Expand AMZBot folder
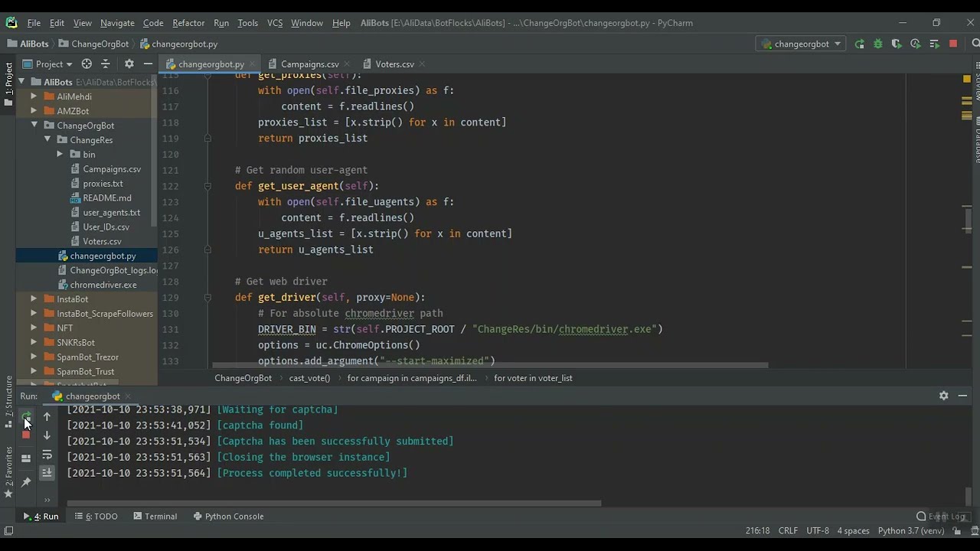This screenshot has width=980, height=551. coord(34,111)
